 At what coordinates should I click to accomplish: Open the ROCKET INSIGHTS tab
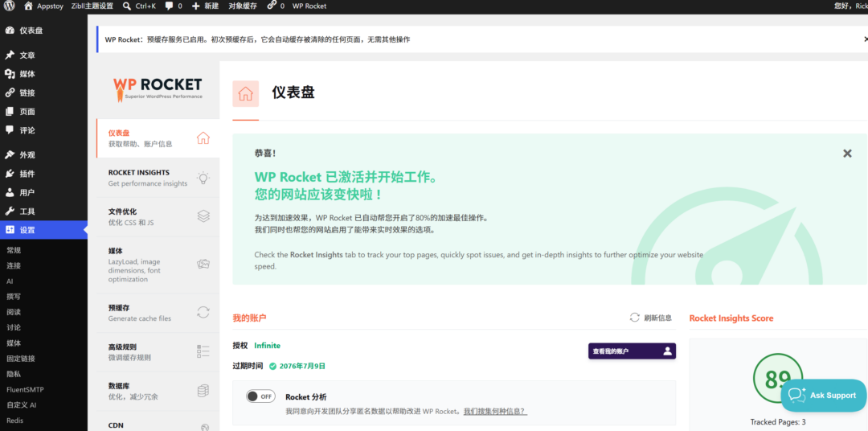point(158,178)
